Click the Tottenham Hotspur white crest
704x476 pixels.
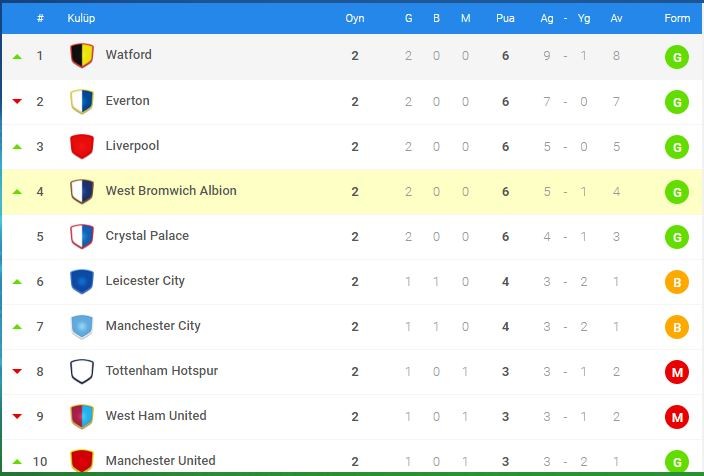tap(82, 371)
